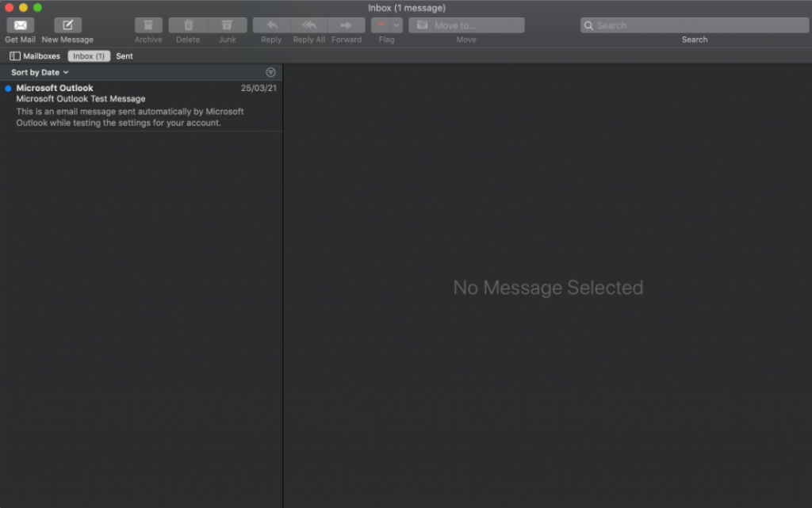Open the Microsoft Outlook Test Message email
Screen dimensions: 812x508
143,105
